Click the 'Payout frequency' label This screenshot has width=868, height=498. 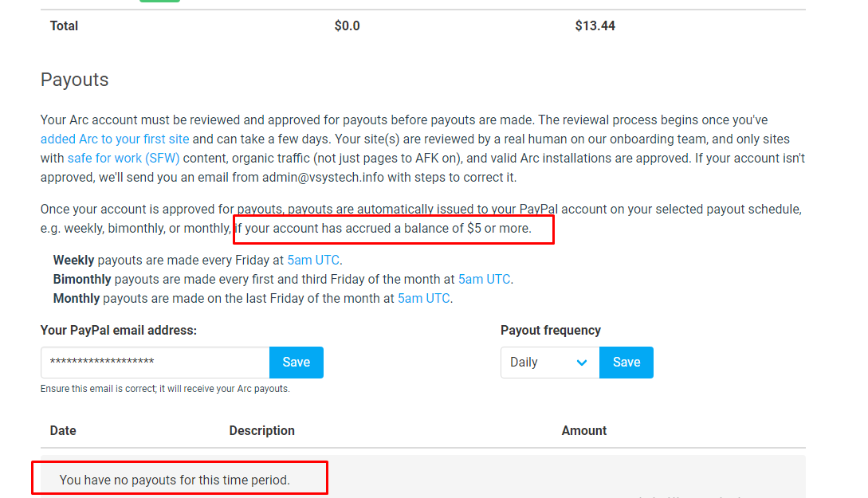[x=550, y=330]
